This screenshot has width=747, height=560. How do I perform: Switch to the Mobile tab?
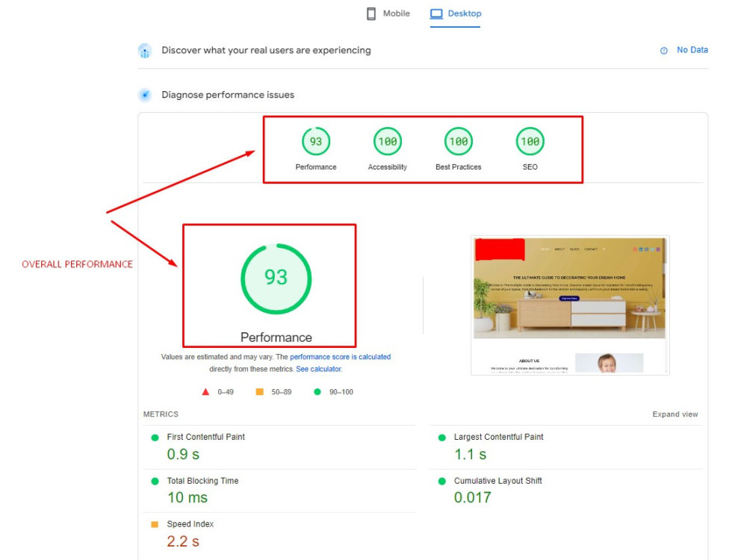(388, 13)
